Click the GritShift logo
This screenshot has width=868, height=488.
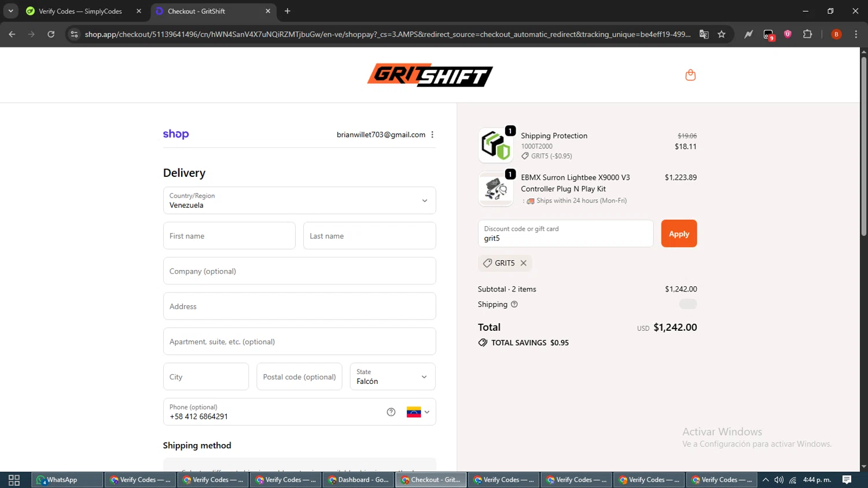(x=430, y=75)
